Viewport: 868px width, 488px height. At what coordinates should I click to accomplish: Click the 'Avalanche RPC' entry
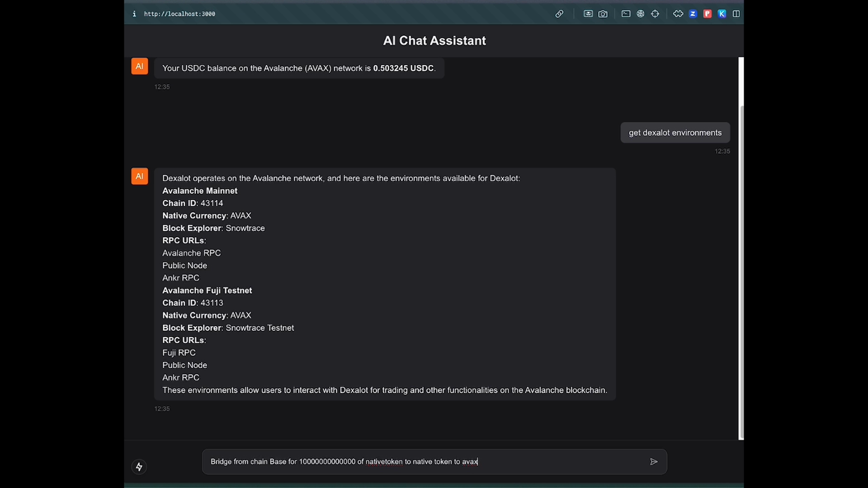[192, 253]
